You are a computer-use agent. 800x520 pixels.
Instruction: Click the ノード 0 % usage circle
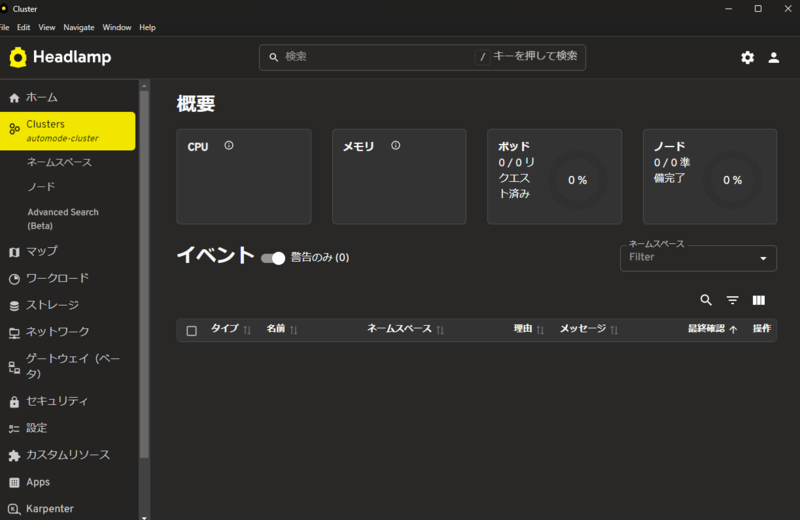pyautogui.click(x=732, y=180)
